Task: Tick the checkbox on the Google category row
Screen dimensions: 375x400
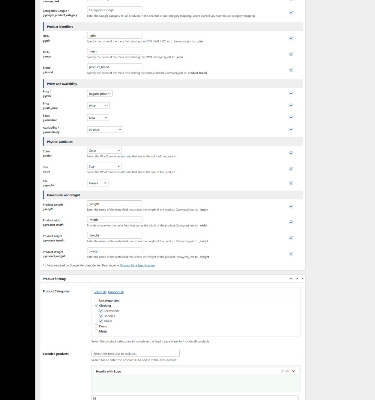Action: click(291, 13)
